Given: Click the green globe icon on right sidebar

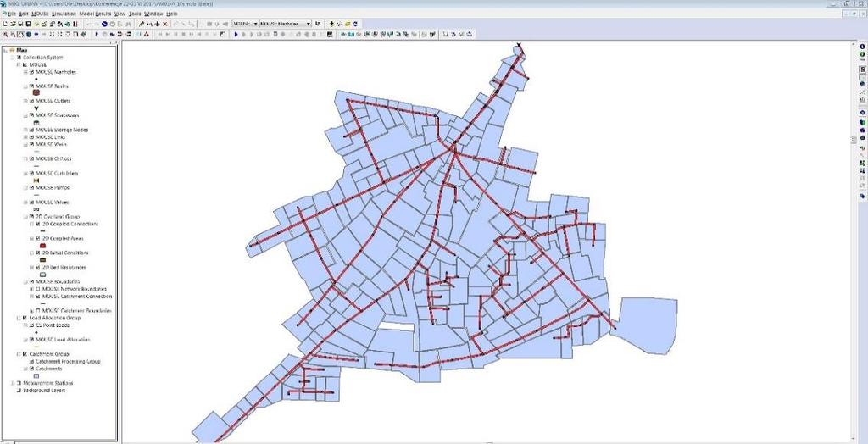Looking at the screenshot, I should (x=862, y=54).
